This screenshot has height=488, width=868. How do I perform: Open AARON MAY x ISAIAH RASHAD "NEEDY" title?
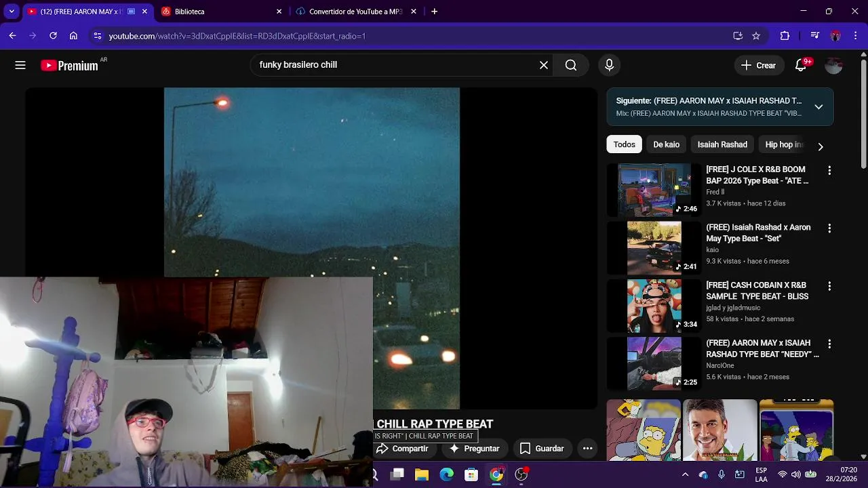pyautogui.click(x=762, y=348)
